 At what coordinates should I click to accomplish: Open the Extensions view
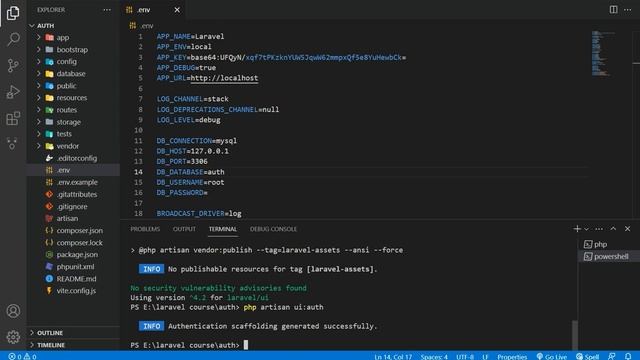(13, 118)
